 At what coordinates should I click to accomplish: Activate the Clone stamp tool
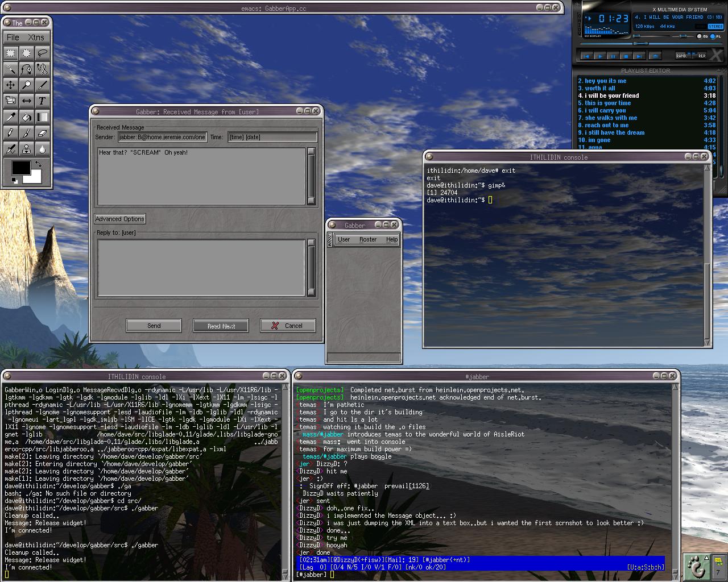coord(26,149)
